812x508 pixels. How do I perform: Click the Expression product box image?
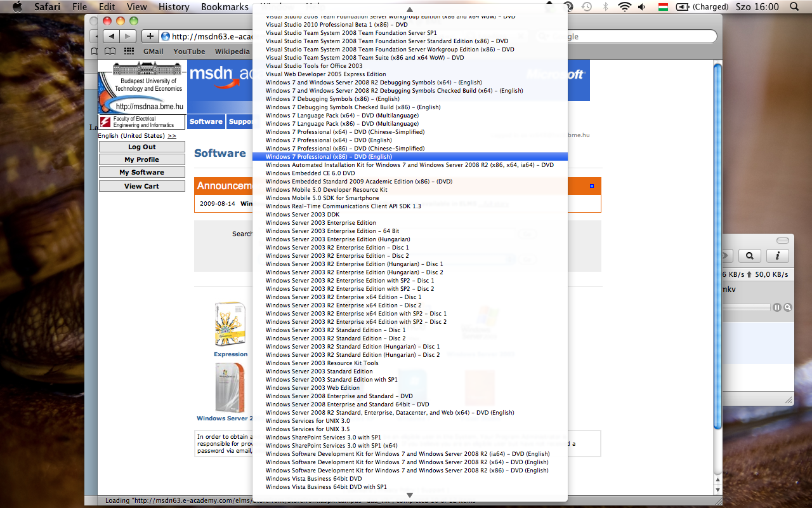click(230, 324)
